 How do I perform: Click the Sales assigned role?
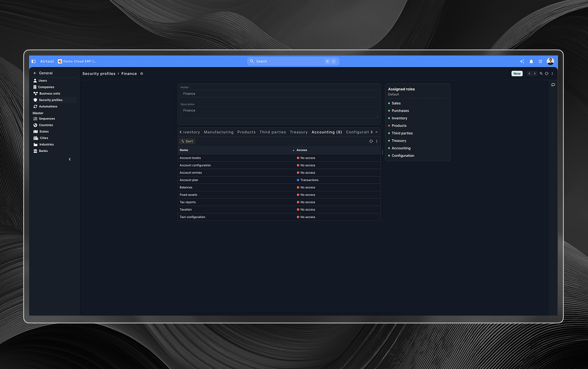(x=396, y=103)
